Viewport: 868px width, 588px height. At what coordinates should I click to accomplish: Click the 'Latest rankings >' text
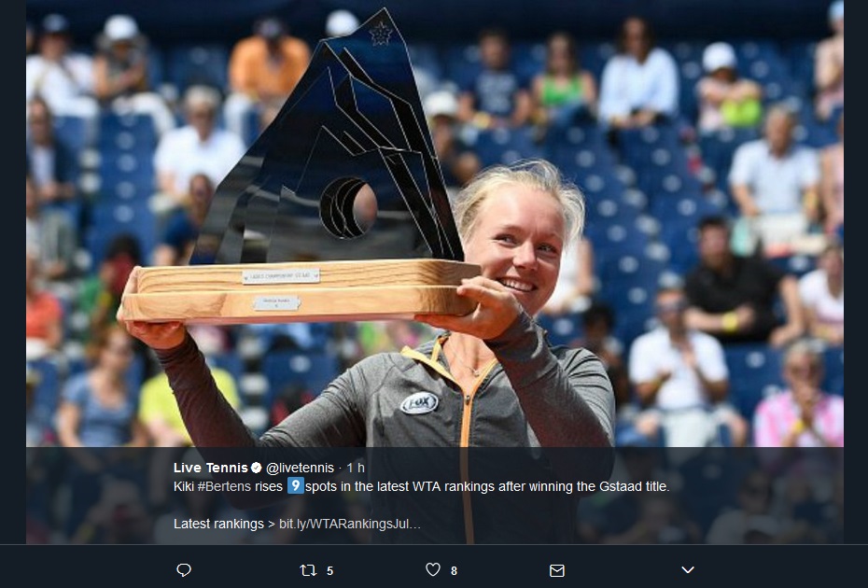[x=224, y=524]
